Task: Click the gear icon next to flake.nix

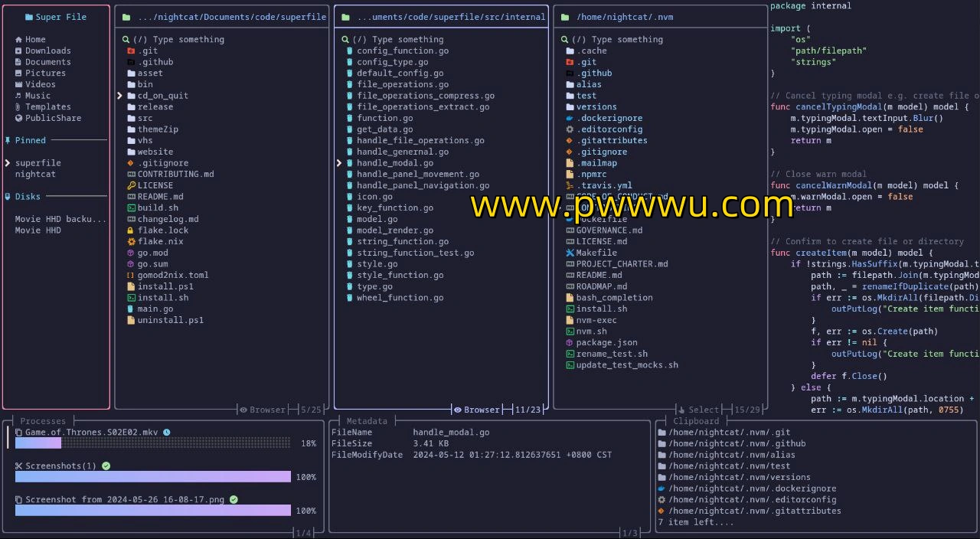Action: tap(131, 241)
